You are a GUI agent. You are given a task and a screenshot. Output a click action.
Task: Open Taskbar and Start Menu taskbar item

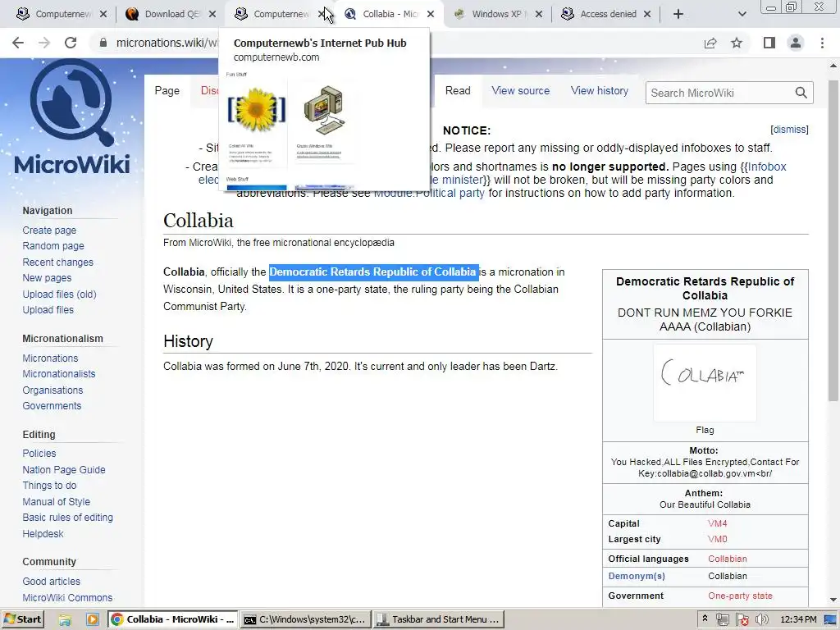point(439,619)
